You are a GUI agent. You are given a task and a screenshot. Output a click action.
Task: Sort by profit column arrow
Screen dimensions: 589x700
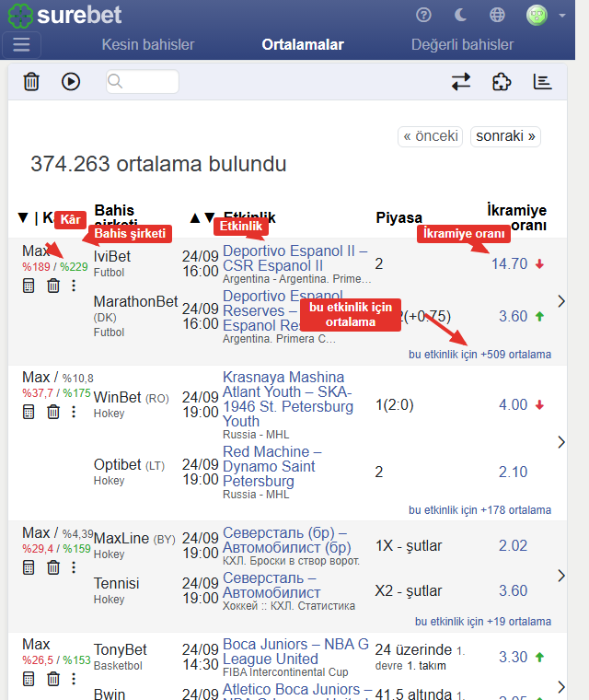pyautogui.click(x=23, y=217)
